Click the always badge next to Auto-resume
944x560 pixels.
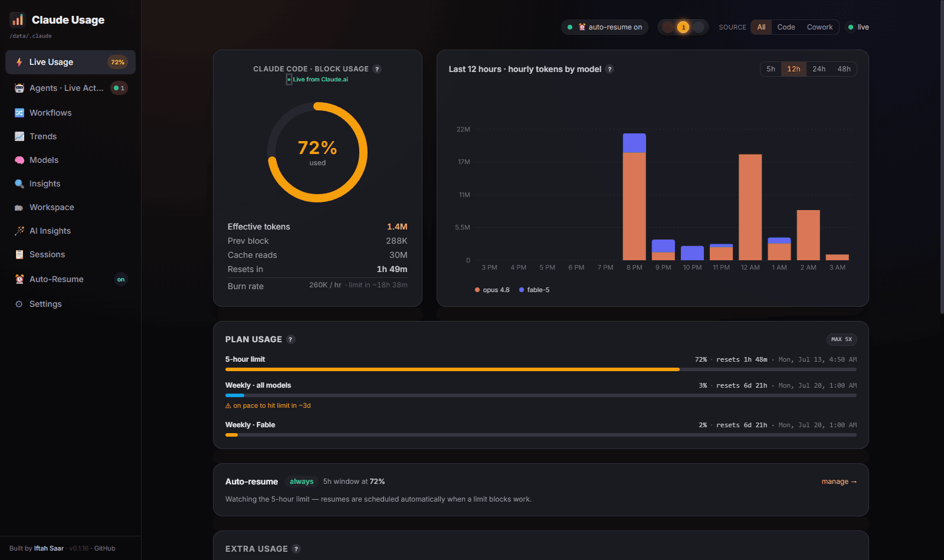[x=301, y=482]
